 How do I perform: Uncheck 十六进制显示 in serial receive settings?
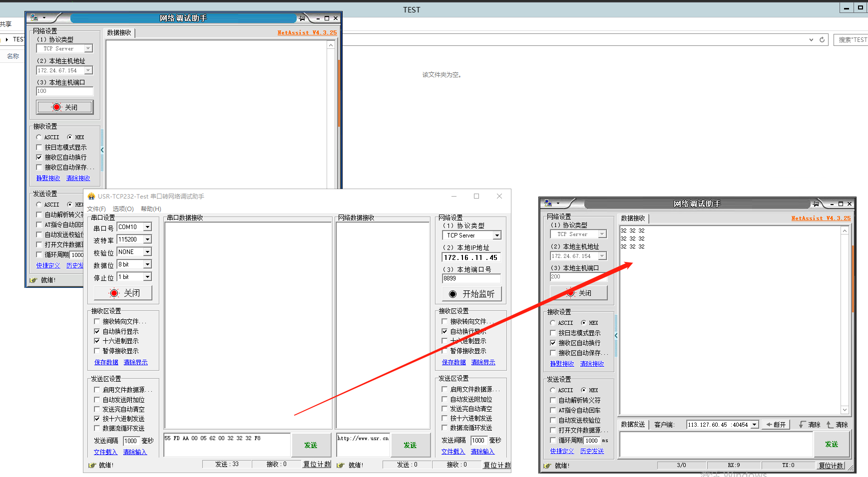coord(97,341)
